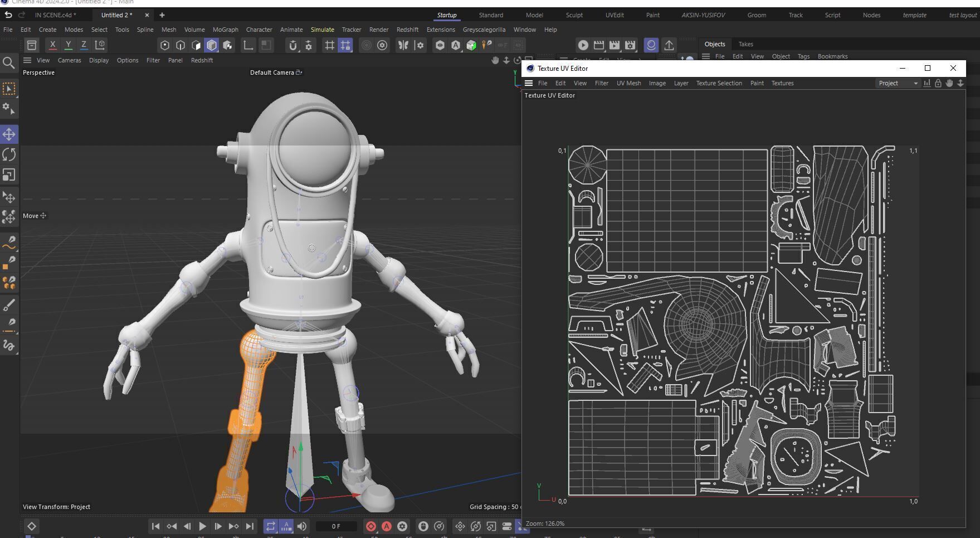Switch to Model mode (highlighted cube)
The height and width of the screenshot is (538, 980).
(x=212, y=45)
